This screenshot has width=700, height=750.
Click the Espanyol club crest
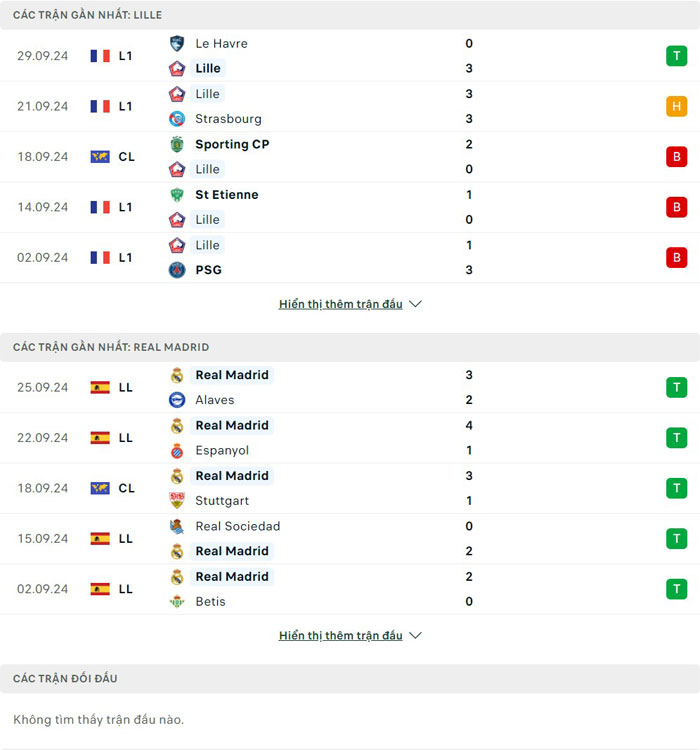click(x=177, y=451)
